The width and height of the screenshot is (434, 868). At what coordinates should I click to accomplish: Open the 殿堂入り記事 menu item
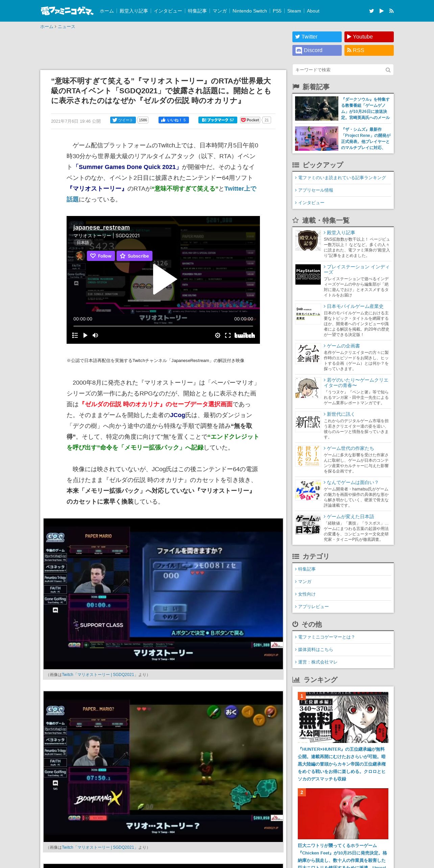click(134, 11)
